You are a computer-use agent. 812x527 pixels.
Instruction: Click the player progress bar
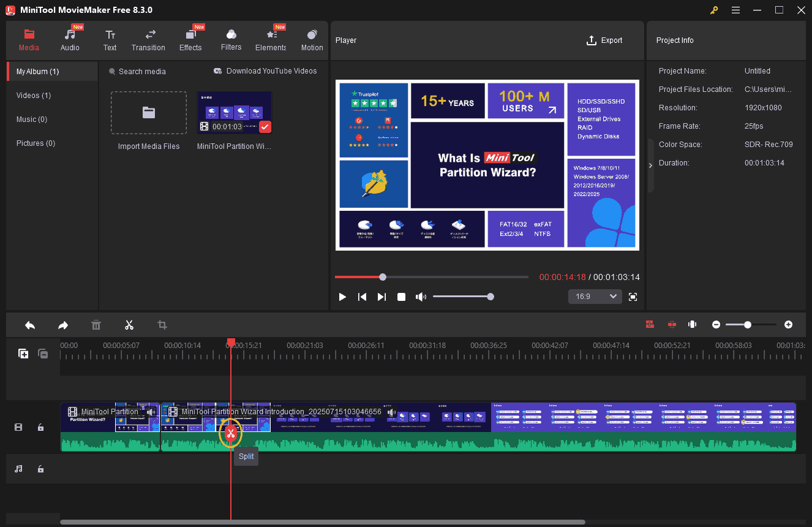pos(432,277)
